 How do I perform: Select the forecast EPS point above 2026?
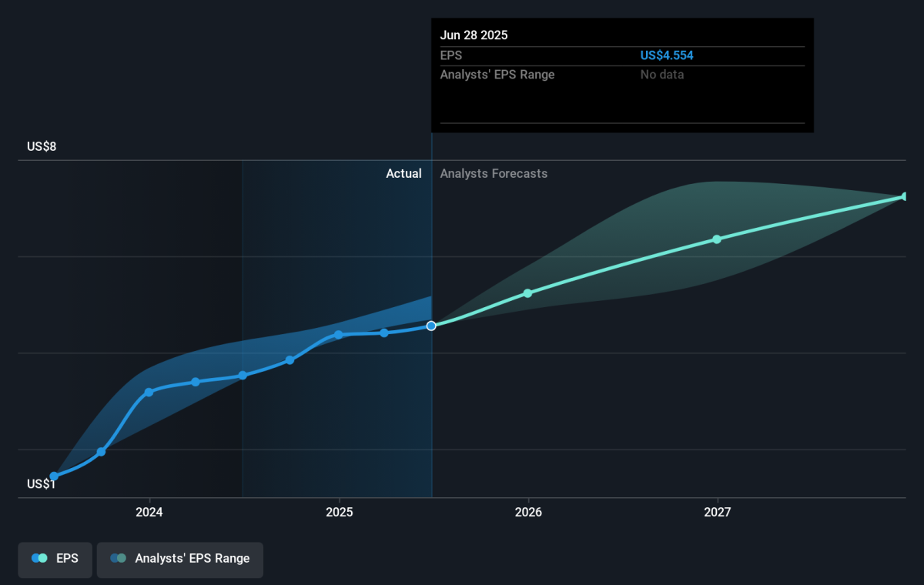pos(527,293)
